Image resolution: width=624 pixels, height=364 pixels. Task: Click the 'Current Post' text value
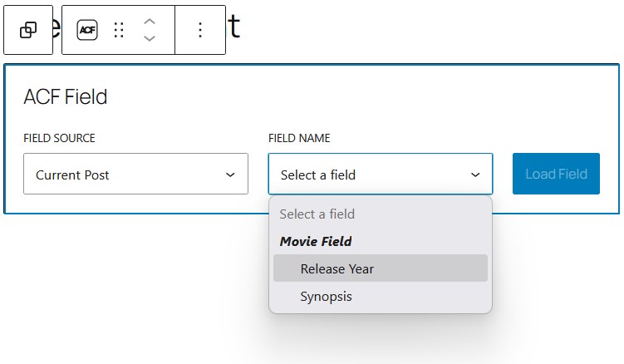point(72,175)
